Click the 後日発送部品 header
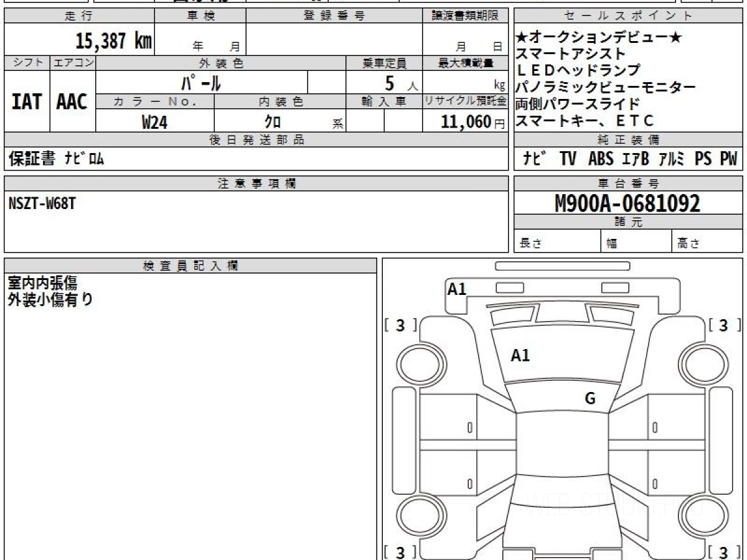Image resolution: width=747 pixels, height=560 pixels. click(256, 140)
